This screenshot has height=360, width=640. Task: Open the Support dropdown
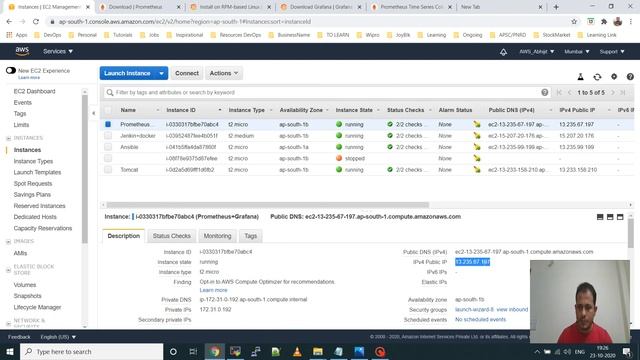(x=612, y=52)
